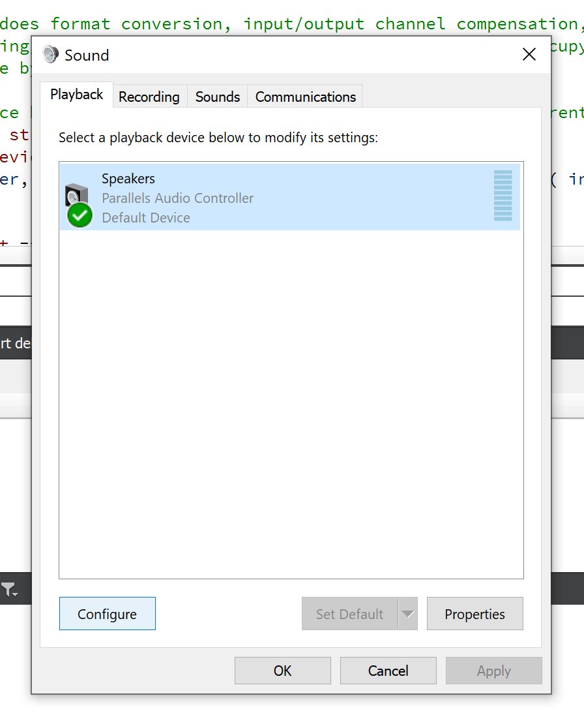The height and width of the screenshot is (728, 584).
Task: Click the green checkmark on the default device
Action: [79, 216]
